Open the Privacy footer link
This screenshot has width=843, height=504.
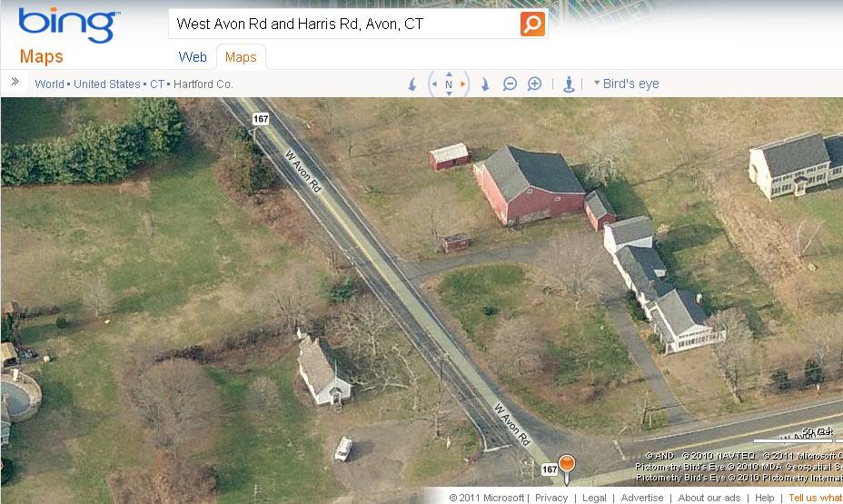tap(551, 498)
